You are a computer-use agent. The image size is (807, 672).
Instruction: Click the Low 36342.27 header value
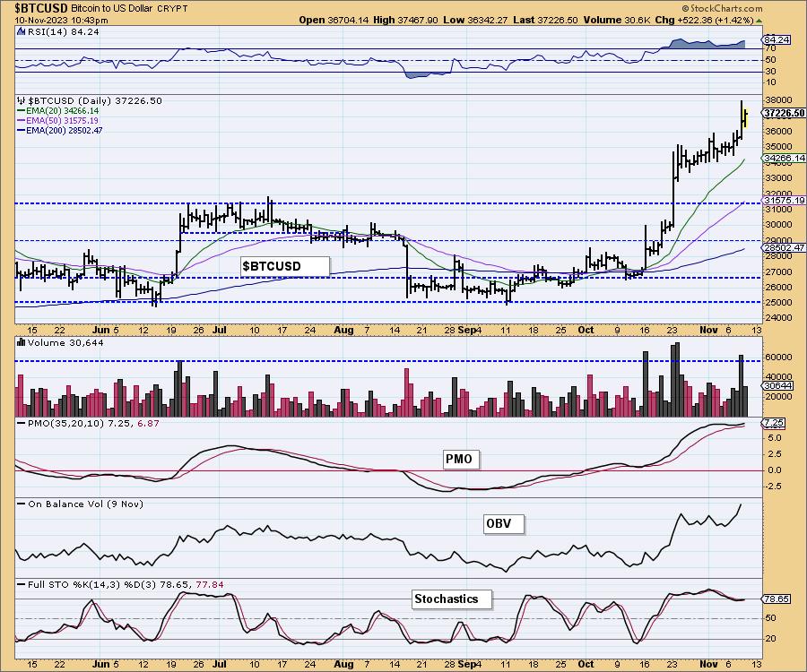(x=475, y=20)
